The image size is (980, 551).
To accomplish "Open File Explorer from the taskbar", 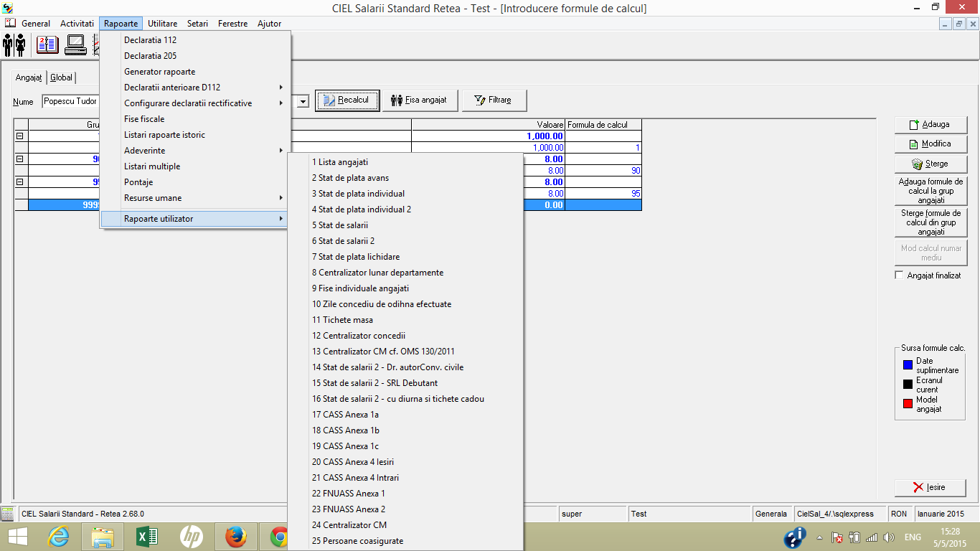I will (x=103, y=536).
